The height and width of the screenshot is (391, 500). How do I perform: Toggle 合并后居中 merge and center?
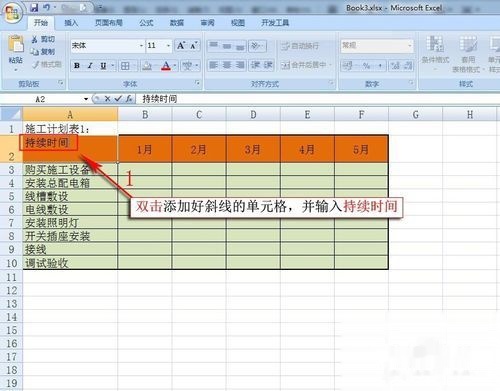(303, 65)
